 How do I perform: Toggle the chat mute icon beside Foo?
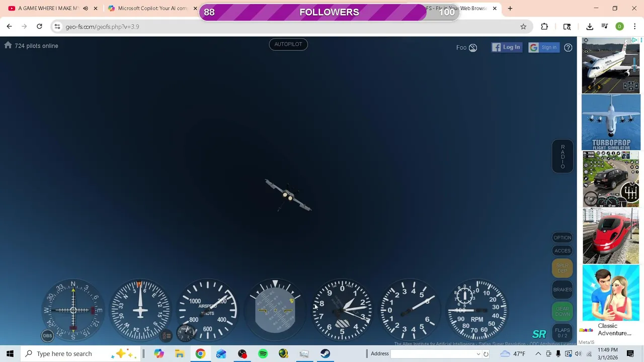tap(473, 48)
